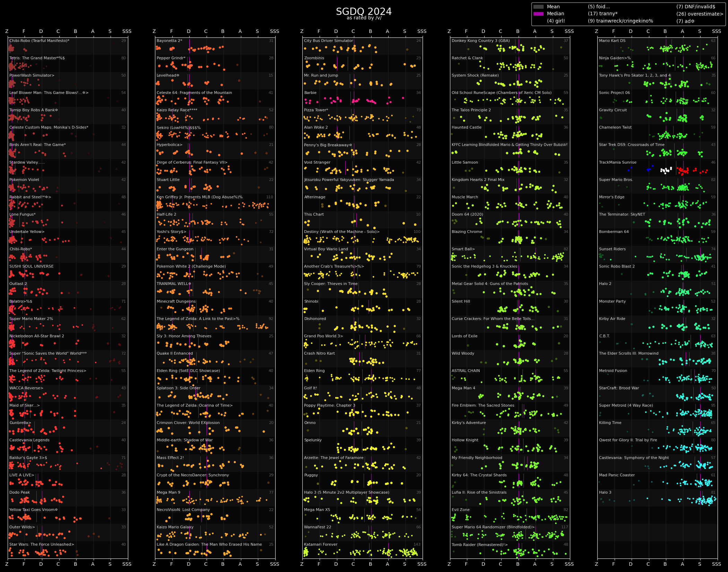The width and height of the screenshot is (728, 572).
Task: Select the 'Super Mario Maker 2%' label
Action: pyautogui.click(x=31, y=319)
